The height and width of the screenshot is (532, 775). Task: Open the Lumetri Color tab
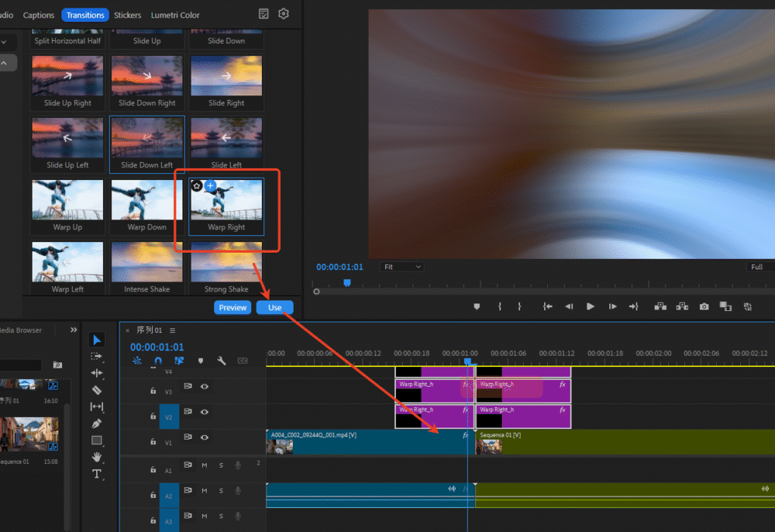click(x=175, y=14)
